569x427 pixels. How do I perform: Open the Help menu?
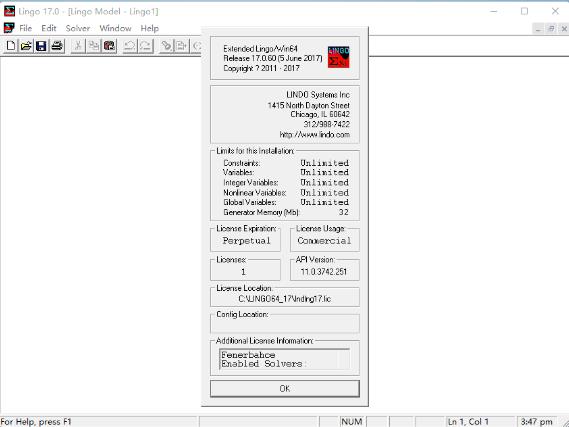click(x=150, y=28)
